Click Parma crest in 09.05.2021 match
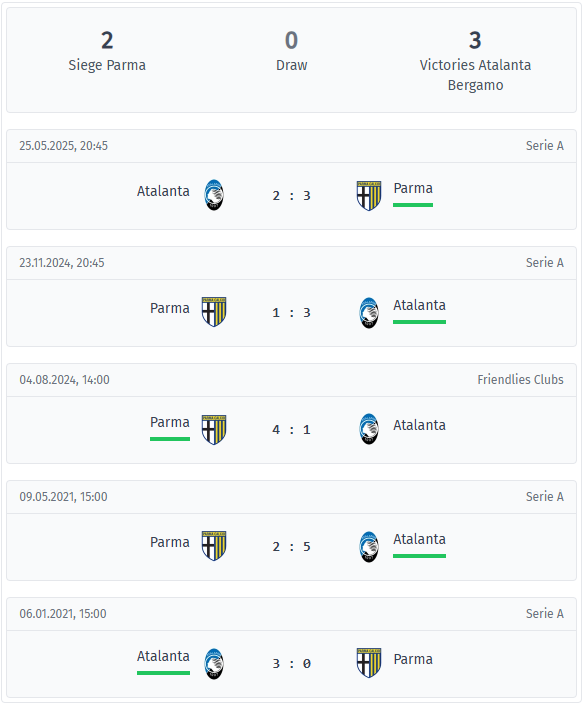 coord(214,546)
